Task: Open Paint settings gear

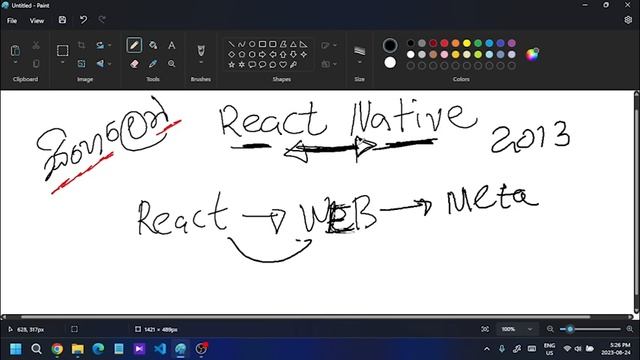Action: (x=628, y=20)
